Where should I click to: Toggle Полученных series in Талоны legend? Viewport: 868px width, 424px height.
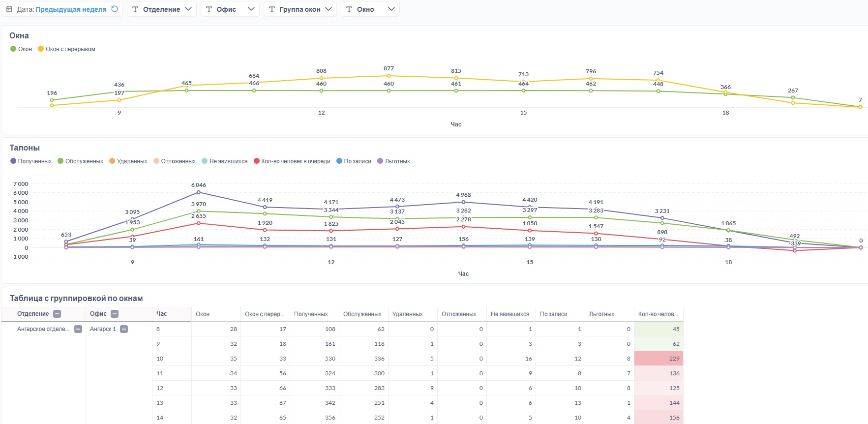[31, 161]
